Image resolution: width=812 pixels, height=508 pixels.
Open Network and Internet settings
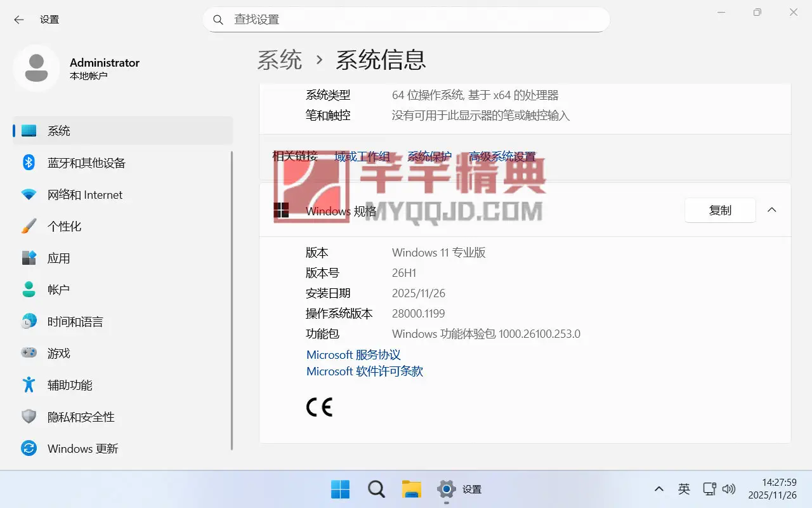click(x=84, y=195)
